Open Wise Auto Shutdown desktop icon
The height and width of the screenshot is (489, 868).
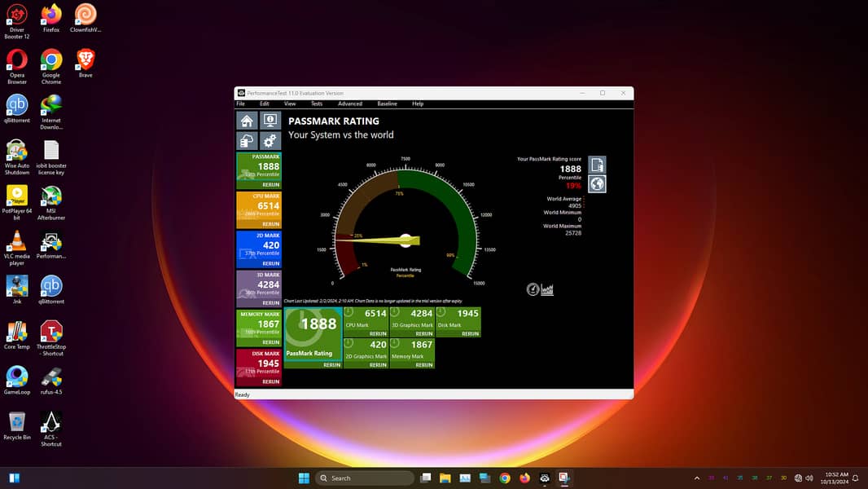[16, 157]
